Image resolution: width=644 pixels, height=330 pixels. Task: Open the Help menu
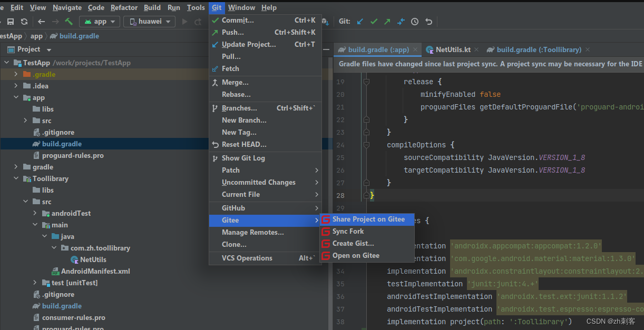tap(269, 7)
